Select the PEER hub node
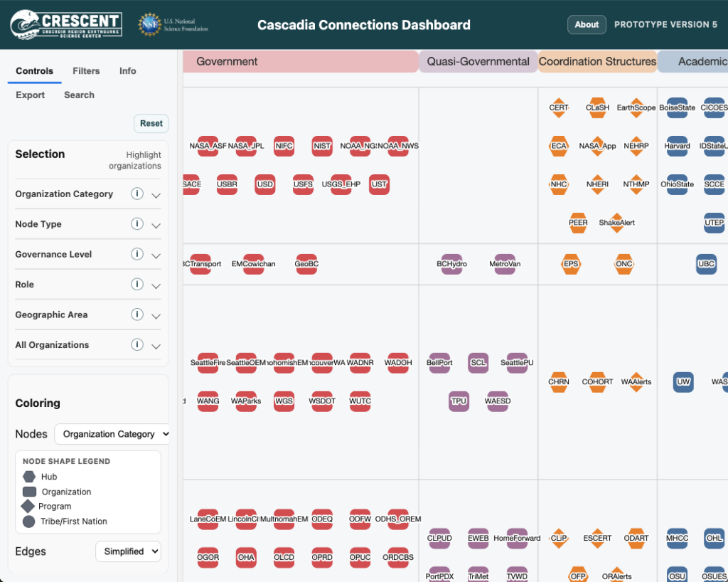The width and height of the screenshot is (728, 582). click(578, 223)
